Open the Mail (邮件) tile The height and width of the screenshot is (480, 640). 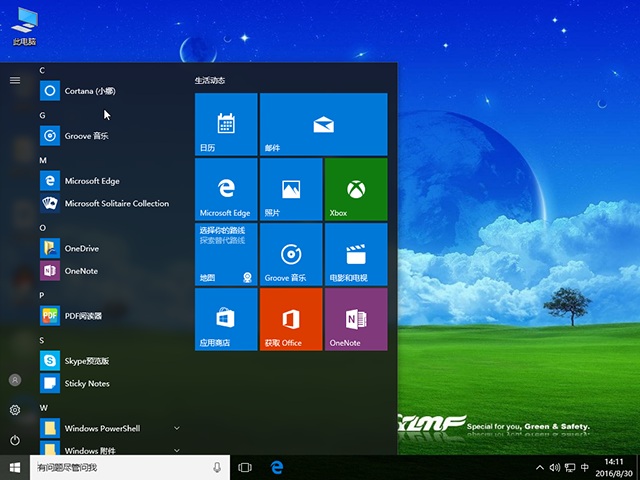pos(322,124)
